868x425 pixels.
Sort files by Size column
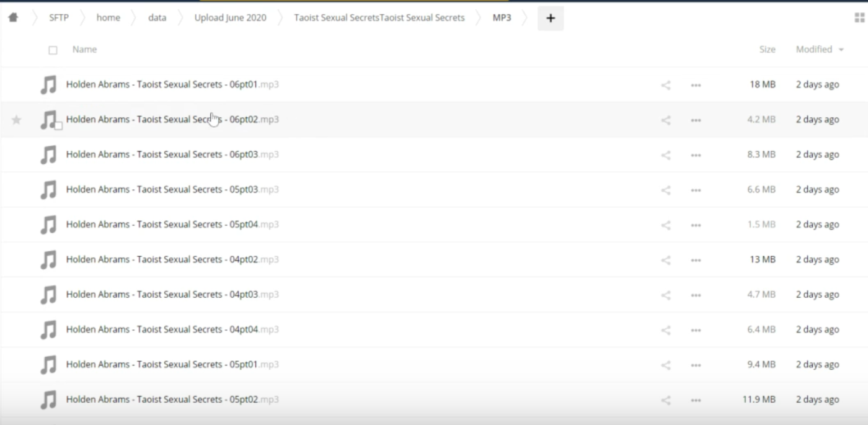767,50
